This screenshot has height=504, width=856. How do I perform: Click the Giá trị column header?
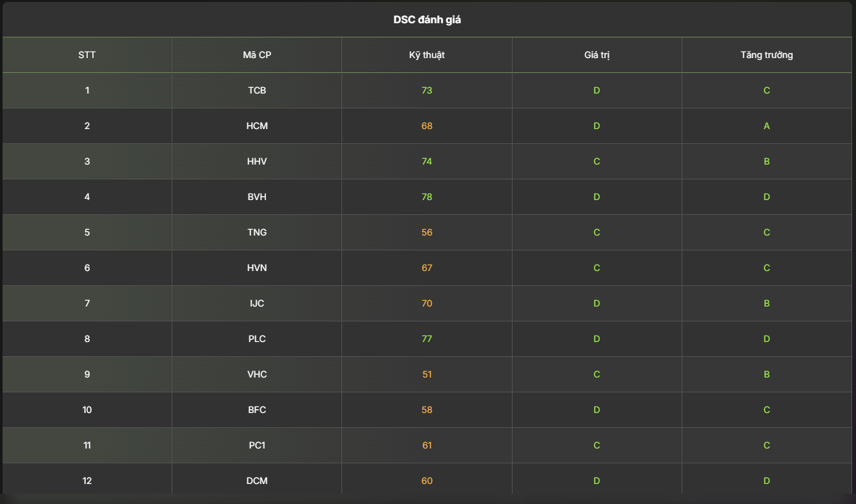596,55
